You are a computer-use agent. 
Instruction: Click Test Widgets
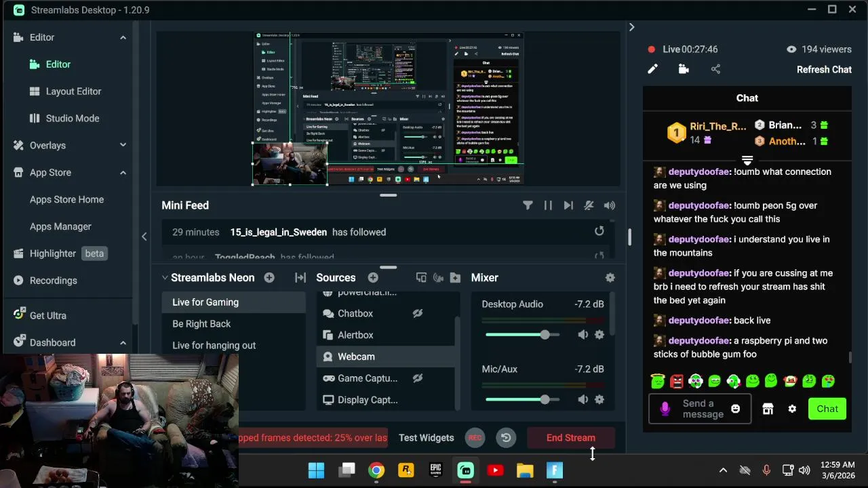coord(426,438)
